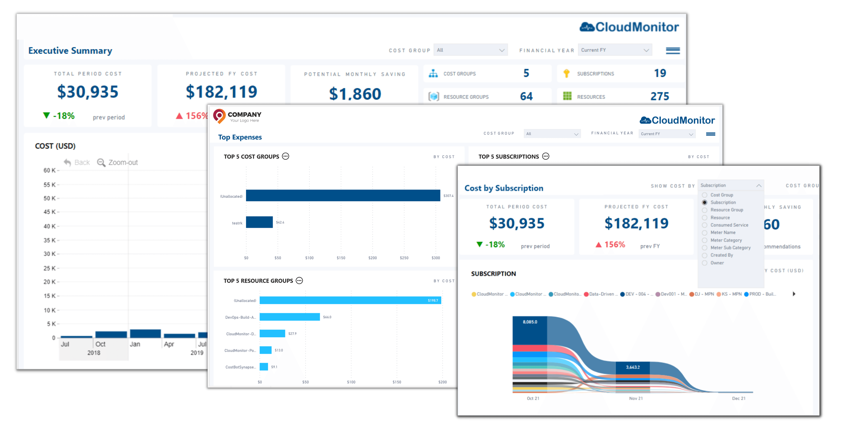Select Meter Name radio option
The width and height of the screenshot is (868, 434).
(x=704, y=232)
